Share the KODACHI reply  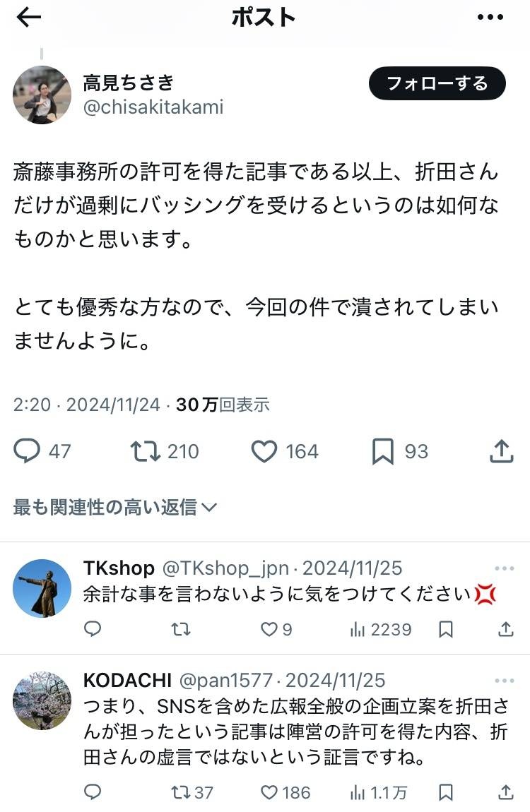[x=506, y=792]
